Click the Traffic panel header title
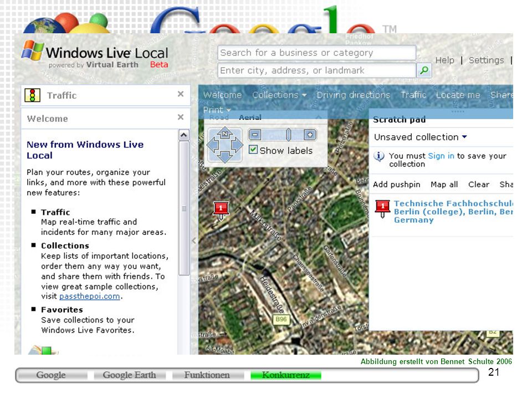 coord(62,95)
